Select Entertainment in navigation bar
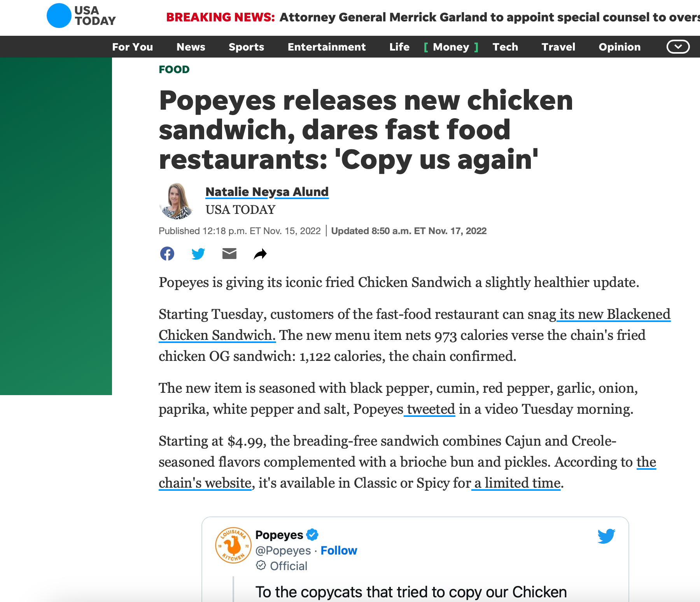Screen dimensions: 700x602 [x=327, y=47]
